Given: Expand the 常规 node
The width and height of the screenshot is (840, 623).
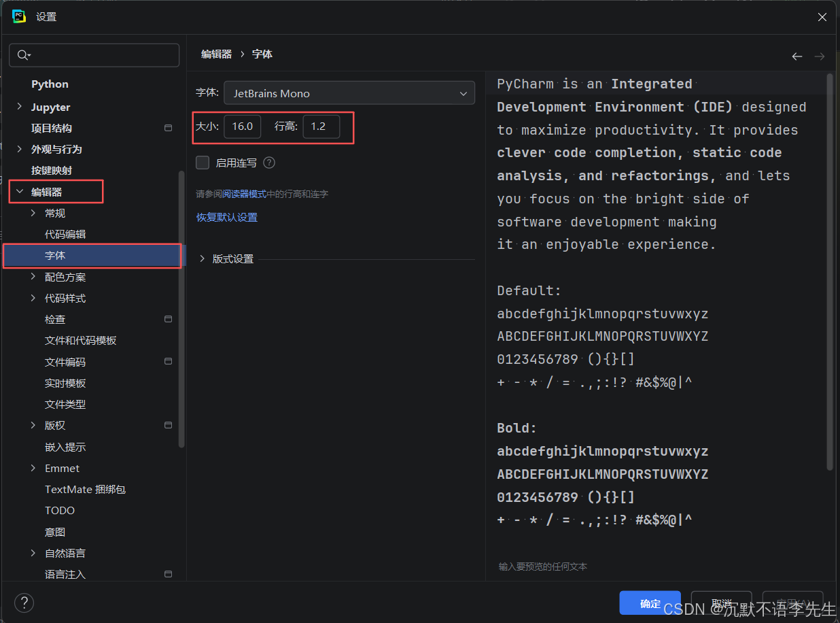Looking at the screenshot, I should 33,213.
